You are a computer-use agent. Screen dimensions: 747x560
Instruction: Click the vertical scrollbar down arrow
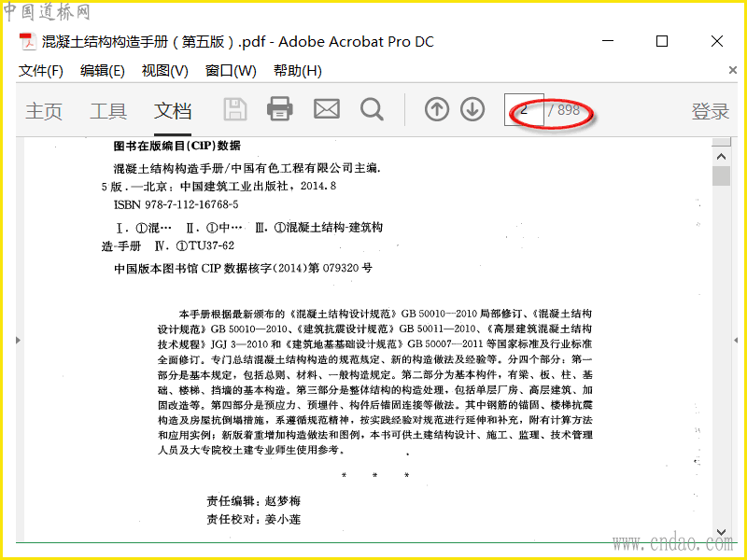[x=721, y=532]
